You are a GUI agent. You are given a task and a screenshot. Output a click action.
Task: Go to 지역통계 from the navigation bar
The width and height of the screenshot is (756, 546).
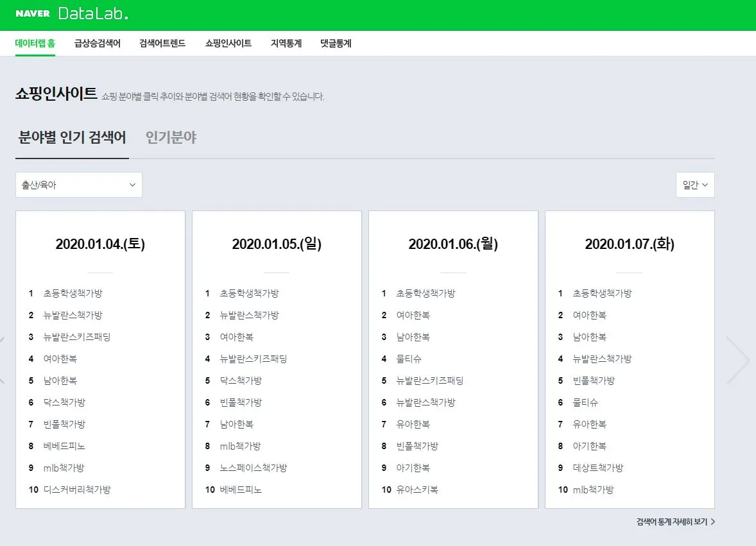(x=286, y=43)
